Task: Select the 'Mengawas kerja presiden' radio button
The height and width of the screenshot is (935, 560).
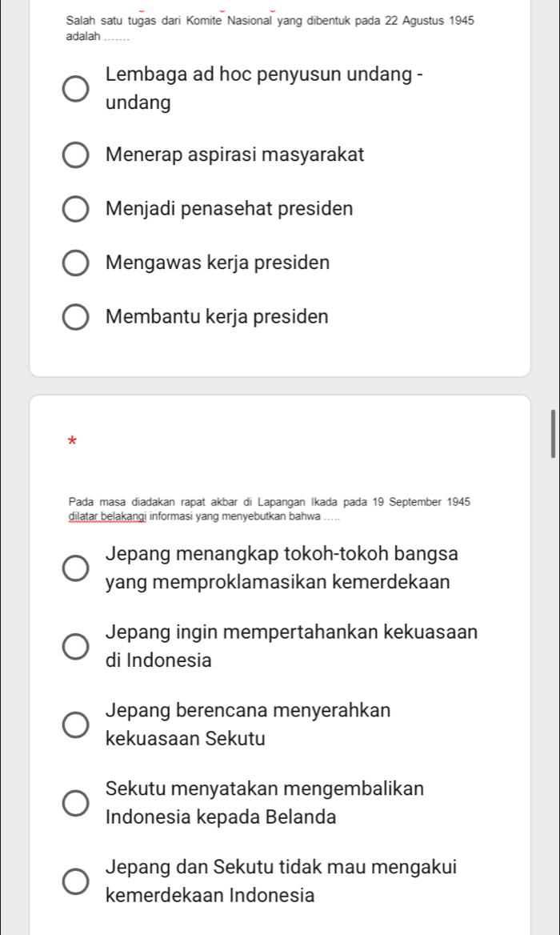Action: click(76, 263)
